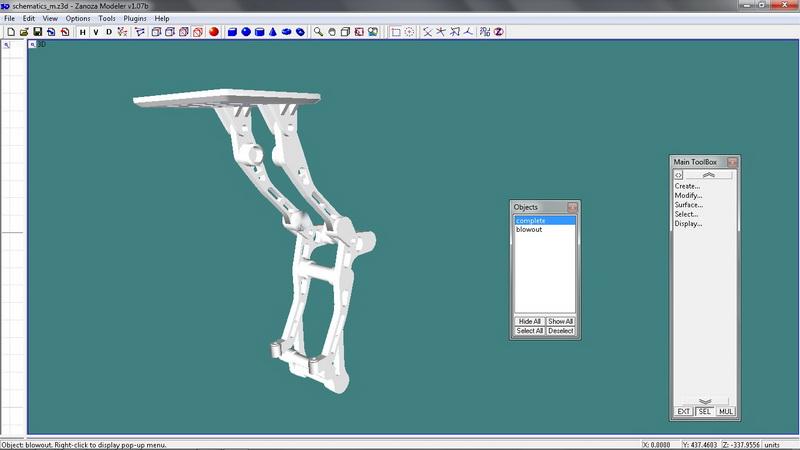The width and height of the screenshot is (800, 450).
Task: Select the blowout object in list
Action: pos(529,229)
